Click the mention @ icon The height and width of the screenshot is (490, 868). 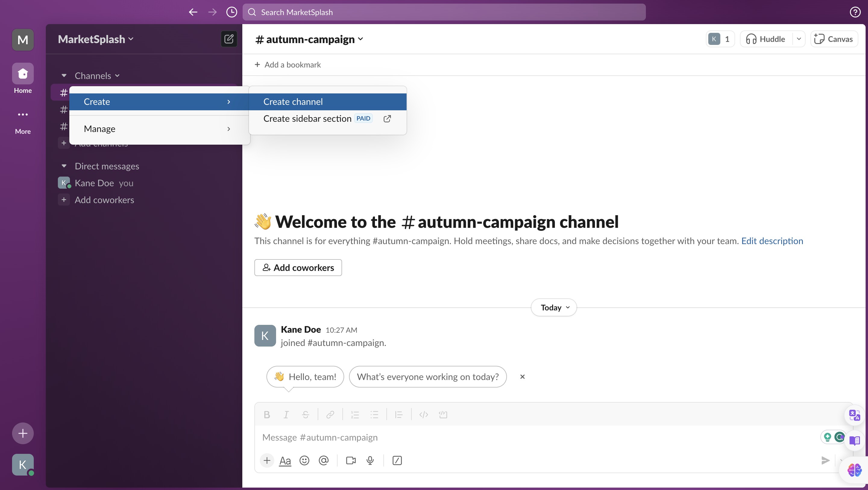323,460
